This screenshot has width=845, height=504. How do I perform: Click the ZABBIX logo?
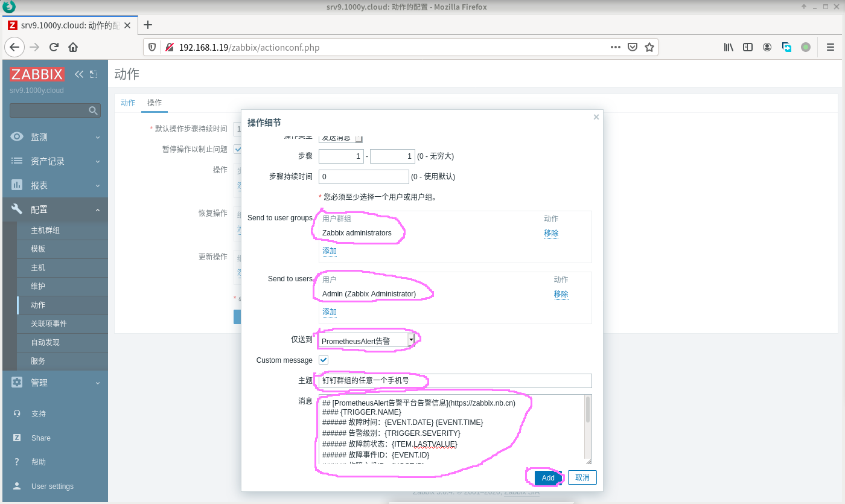click(x=37, y=74)
